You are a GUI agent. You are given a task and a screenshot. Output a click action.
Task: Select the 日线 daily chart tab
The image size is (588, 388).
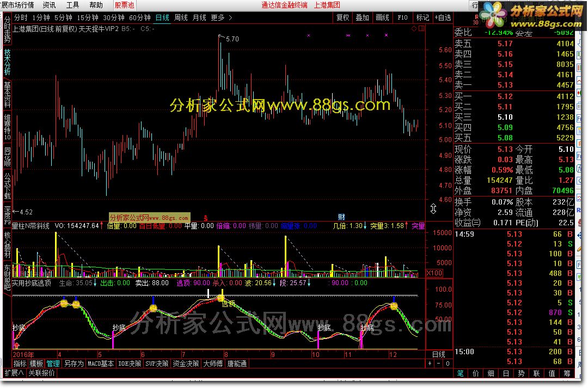(162, 17)
